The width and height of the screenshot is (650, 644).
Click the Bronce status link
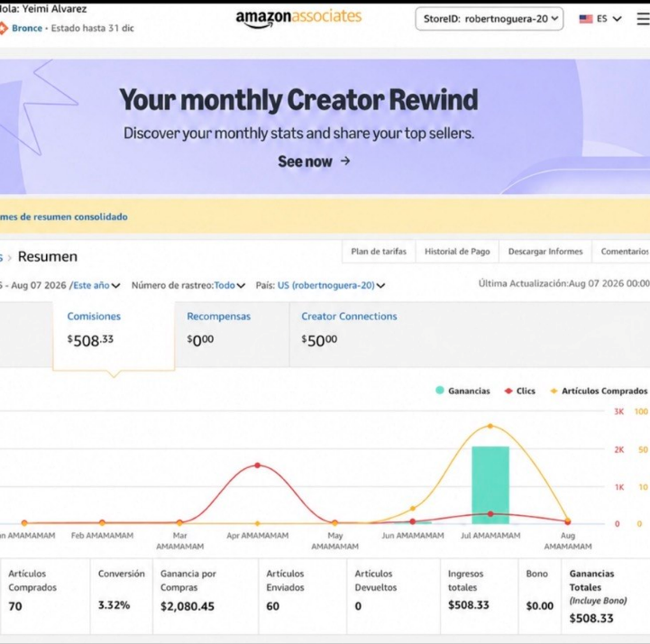tap(27, 28)
